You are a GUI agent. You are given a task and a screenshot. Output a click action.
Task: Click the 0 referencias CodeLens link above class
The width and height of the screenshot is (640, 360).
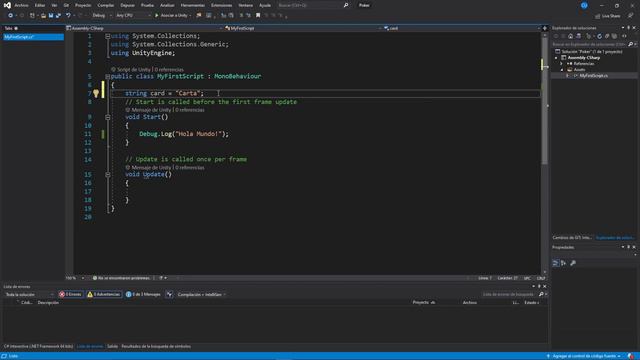pos(169,70)
